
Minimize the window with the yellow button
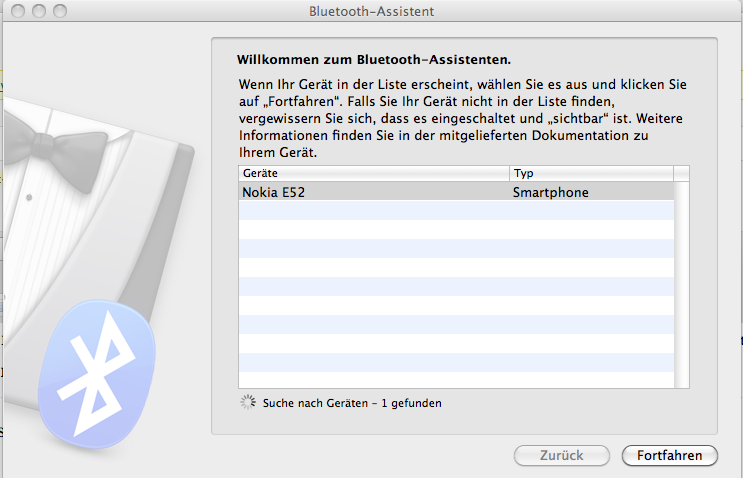(38, 11)
